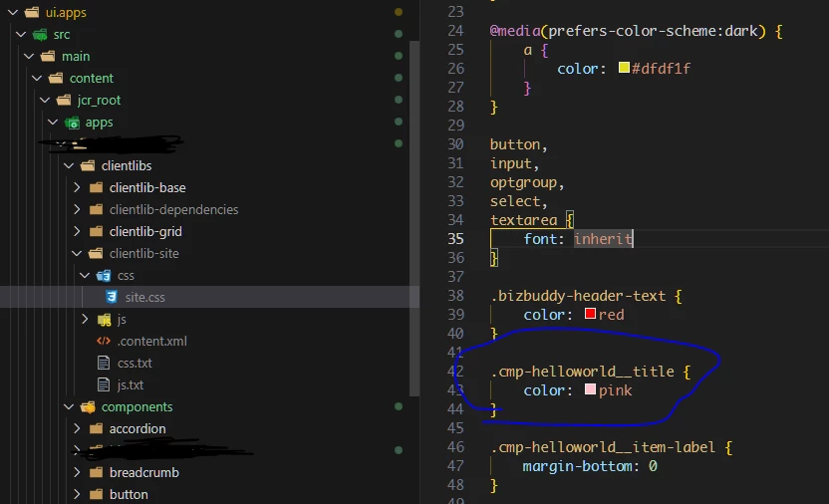Open the #dfdf1f color swatch picker
This screenshot has height=504, width=829.
624,68
